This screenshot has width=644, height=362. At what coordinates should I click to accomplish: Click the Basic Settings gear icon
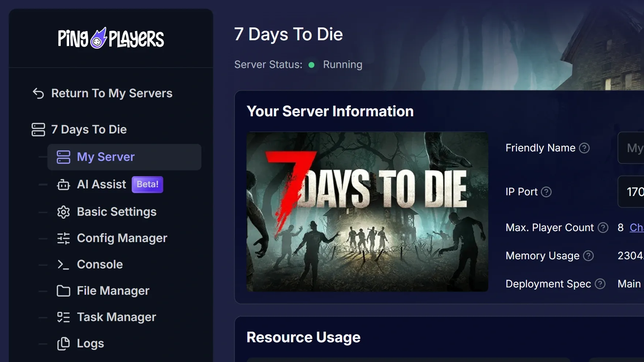click(63, 212)
